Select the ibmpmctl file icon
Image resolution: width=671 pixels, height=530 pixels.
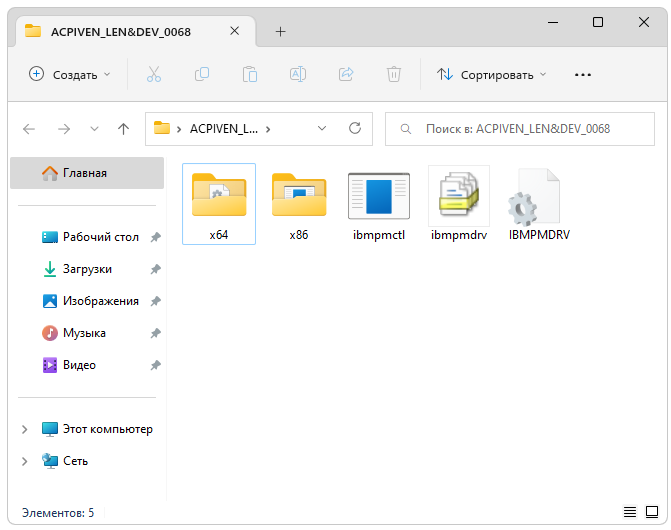click(x=379, y=204)
